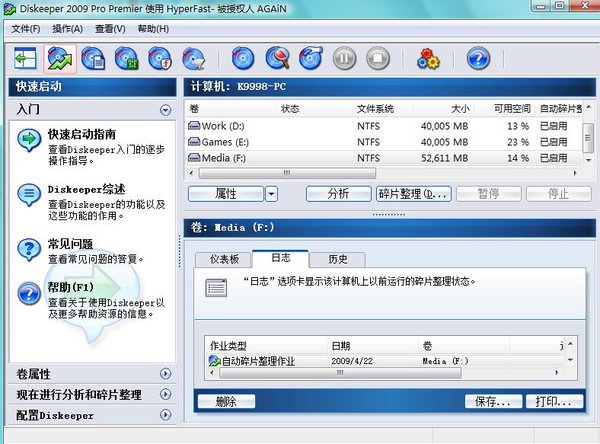The image size is (600, 444).
Task: Click the 23 % free space value
Action: coord(518,142)
